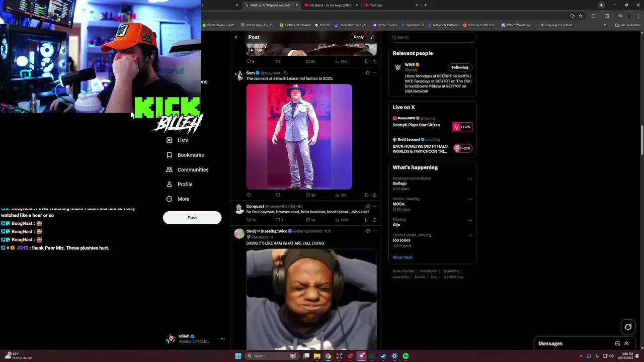This screenshot has width=644, height=362.
Task: Bookmark this page star icon
Action: [x=581, y=16]
